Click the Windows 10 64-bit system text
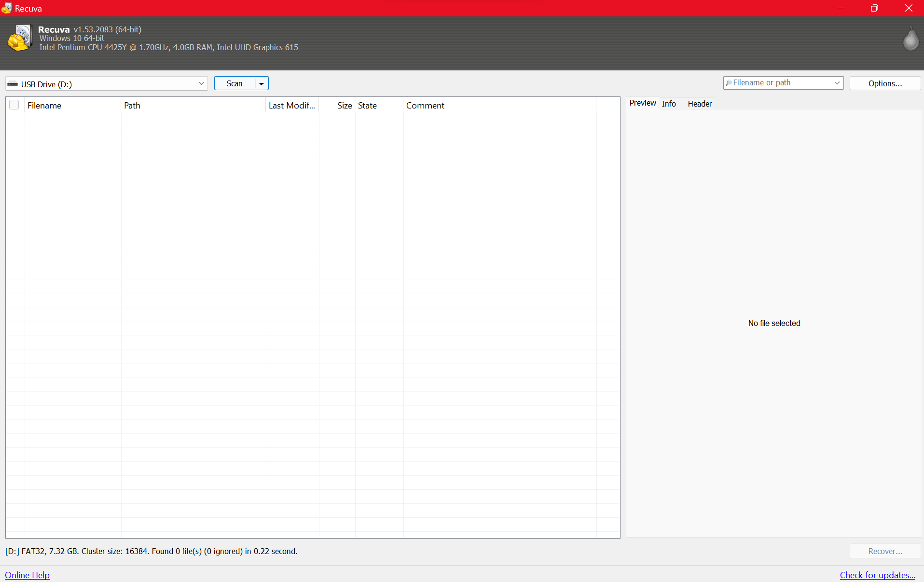 (x=72, y=38)
